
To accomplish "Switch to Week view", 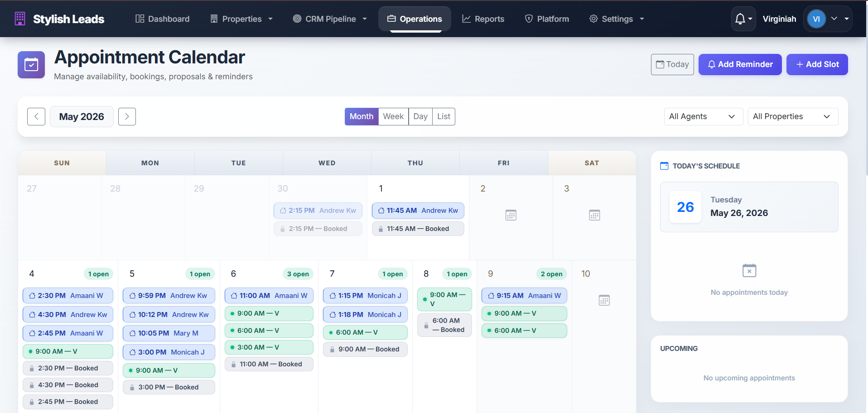I will click(393, 116).
